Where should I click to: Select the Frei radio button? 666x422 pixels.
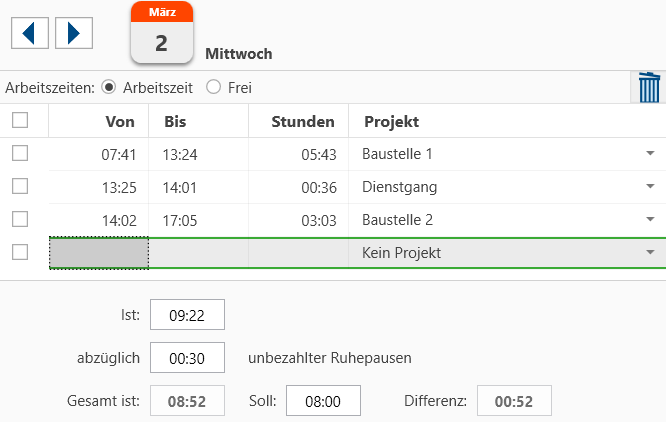[x=213, y=87]
